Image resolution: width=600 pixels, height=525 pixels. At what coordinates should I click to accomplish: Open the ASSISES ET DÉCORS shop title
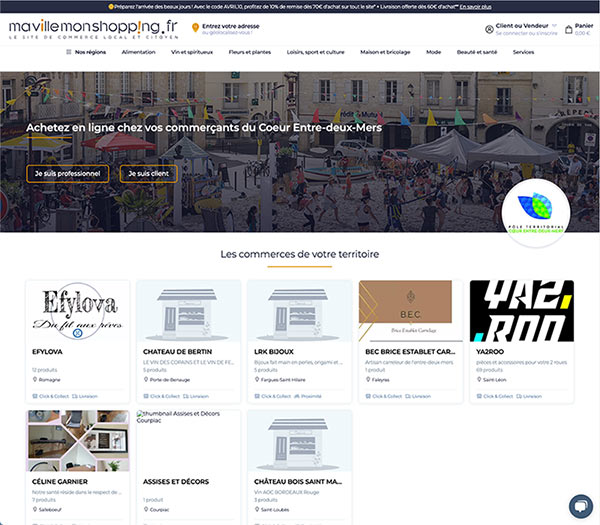click(176, 481)
